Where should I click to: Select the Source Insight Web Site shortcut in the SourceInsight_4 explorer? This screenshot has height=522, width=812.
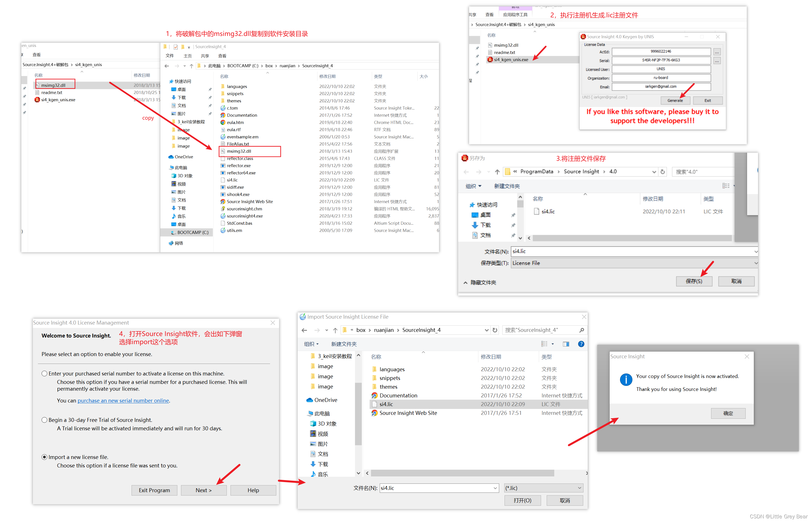click(250, 202)
